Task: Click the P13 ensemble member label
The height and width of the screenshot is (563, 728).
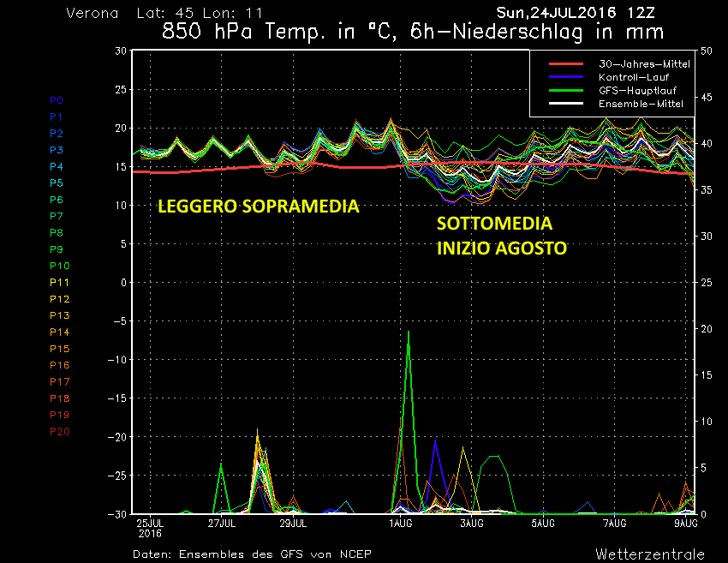Action: click(59, 315)
